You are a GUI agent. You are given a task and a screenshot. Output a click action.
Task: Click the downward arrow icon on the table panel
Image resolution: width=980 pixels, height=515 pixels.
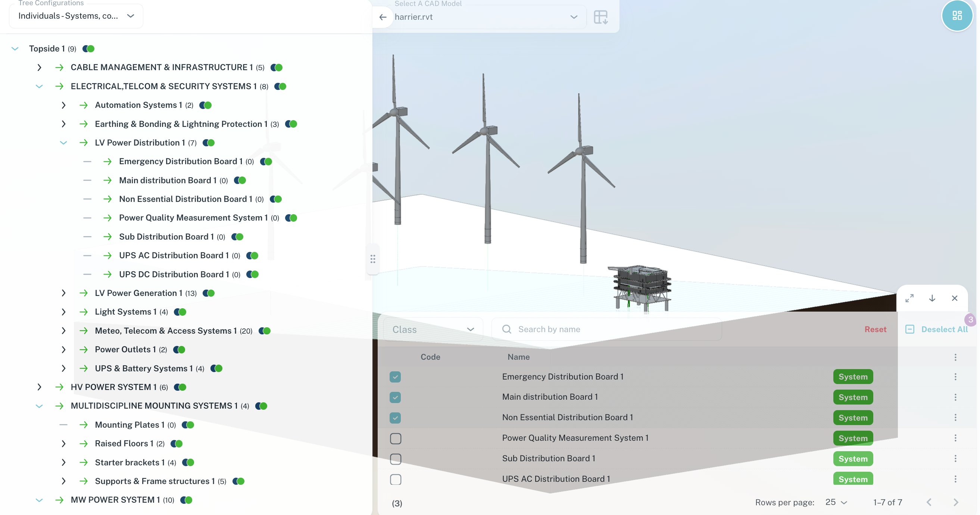tap(932, 298)
